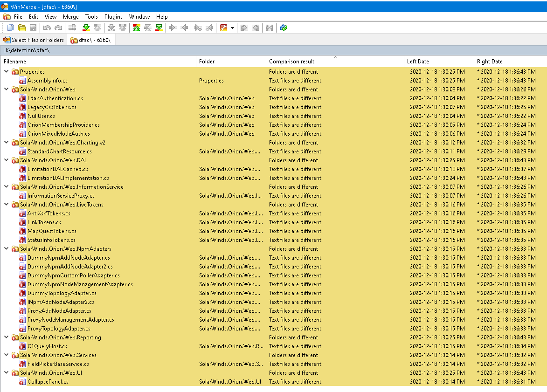Sort by Comparison result column header

[x=291, y=62]
